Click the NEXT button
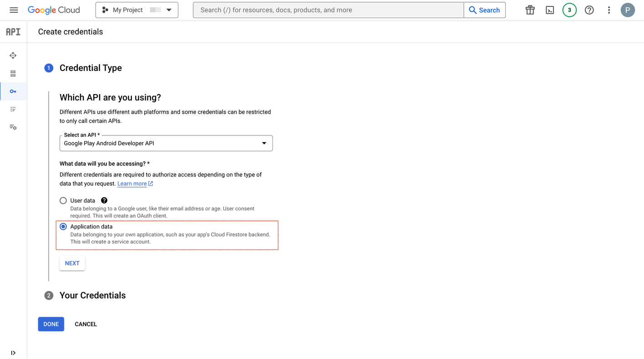The width and height of the screenshot is (644, 359). [x=72, y=263]
